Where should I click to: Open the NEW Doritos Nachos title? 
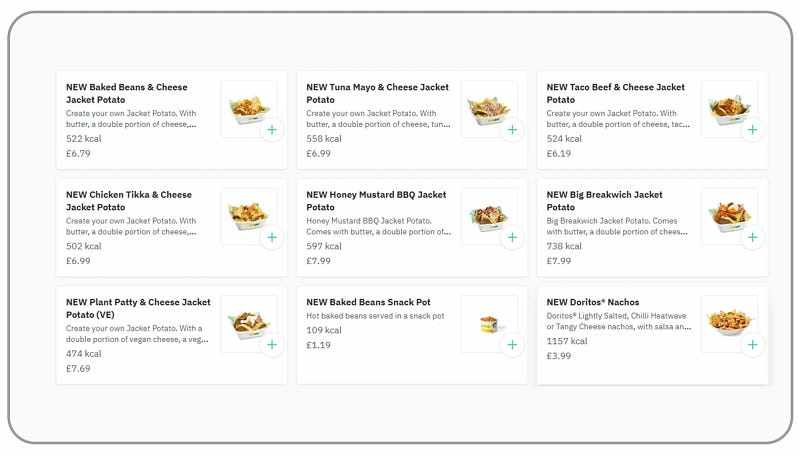click(x=593, y=302)
